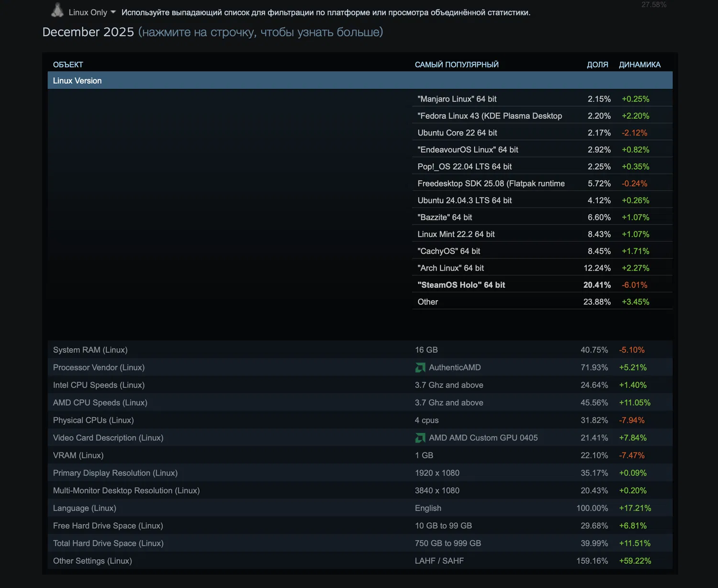The width and height of the screenshot is (718, 588).
Task: Expand the Multi-Monitor Desktop Resolution (Linux) row
Action: [x=360, y=491]
